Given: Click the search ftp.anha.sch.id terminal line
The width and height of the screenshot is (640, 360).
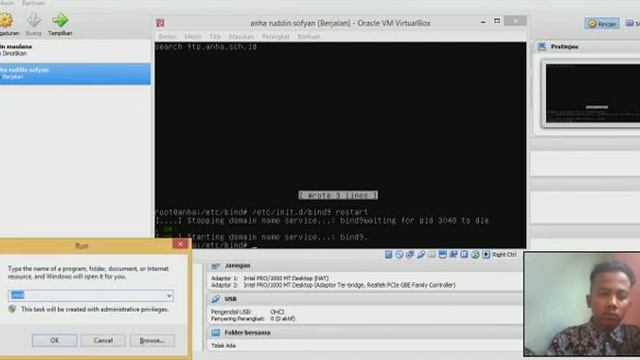Looking at the screenshot, I should pos(206,47).
